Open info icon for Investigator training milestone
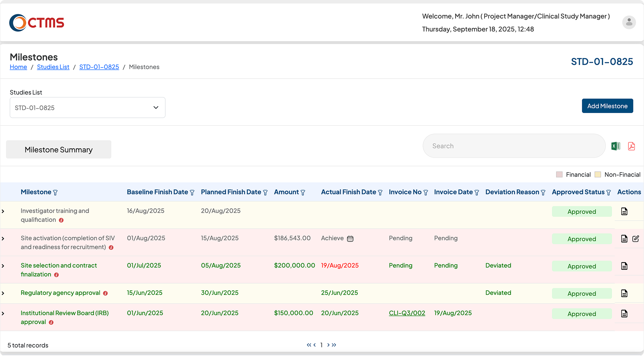 click(61, 220)
